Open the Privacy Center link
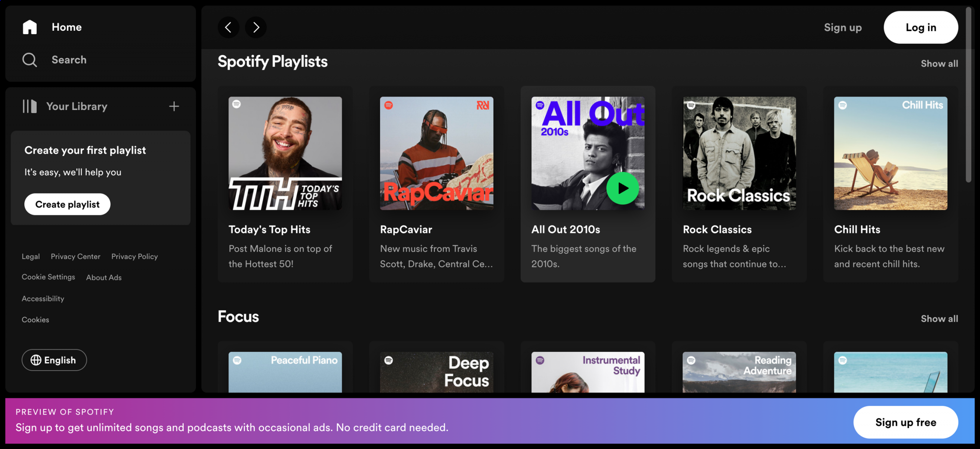This screenshot has height=449, width=980. coord(75,256)
